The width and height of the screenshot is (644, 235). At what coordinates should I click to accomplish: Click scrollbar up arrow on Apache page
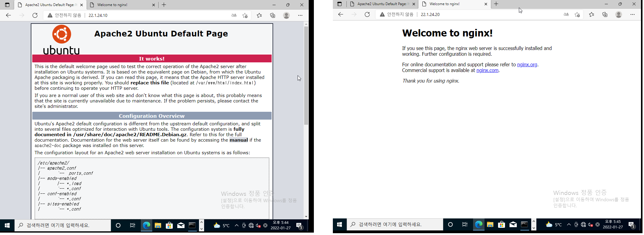click(x=306, y=24)
